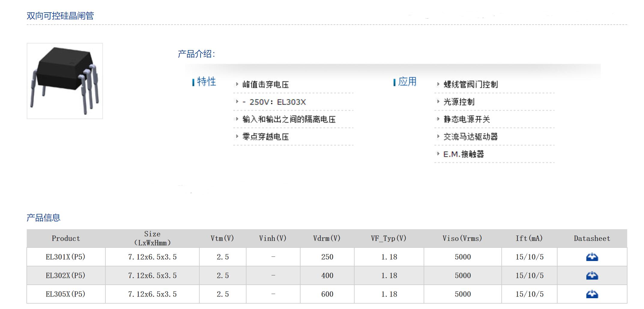This screenshot has width=644, height=309.
Task: Click the Product column header
Action: click(x=66, y=238)
